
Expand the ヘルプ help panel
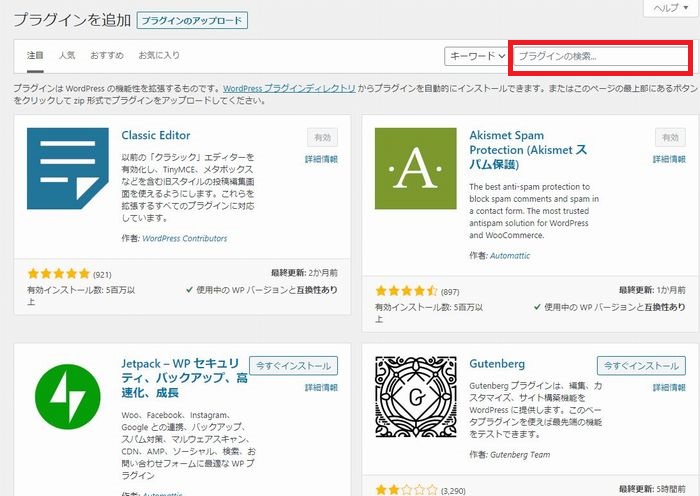point(671,8)
